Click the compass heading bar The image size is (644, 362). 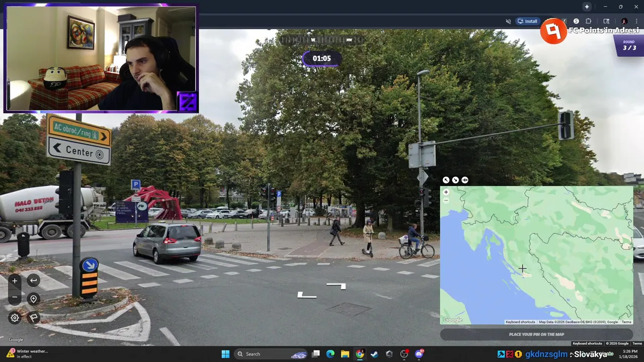[322, 40]
